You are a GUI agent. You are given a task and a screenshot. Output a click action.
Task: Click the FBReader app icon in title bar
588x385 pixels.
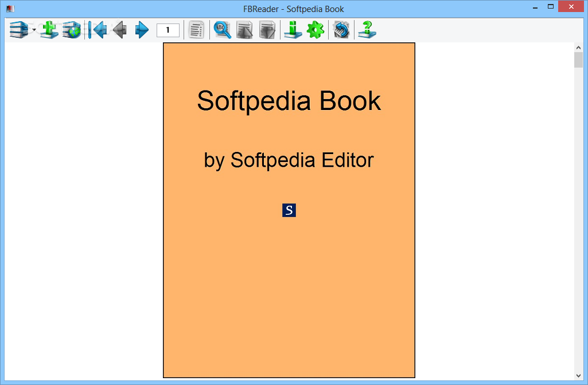click(10, 9)
